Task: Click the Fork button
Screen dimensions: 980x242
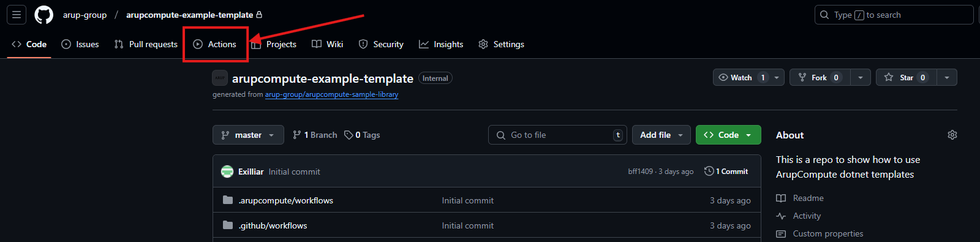Action: [820, 77]
